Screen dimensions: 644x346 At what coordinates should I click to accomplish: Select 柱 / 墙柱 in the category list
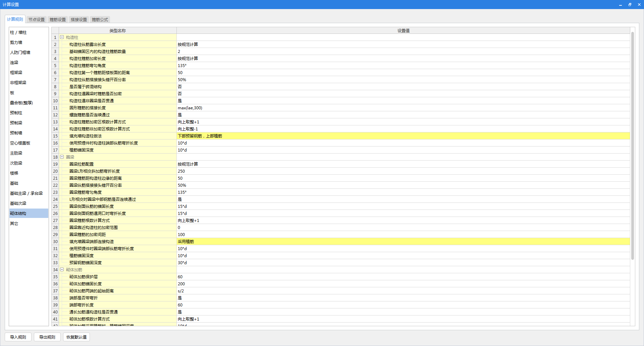29,33
